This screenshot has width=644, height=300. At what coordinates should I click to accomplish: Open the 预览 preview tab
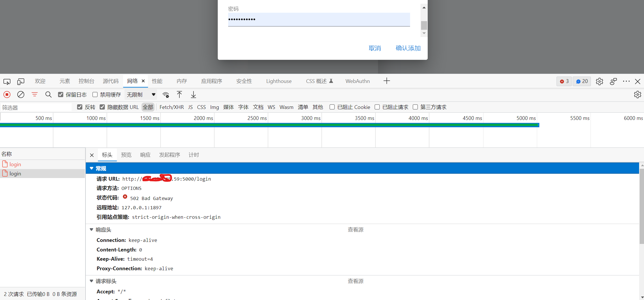126,155
